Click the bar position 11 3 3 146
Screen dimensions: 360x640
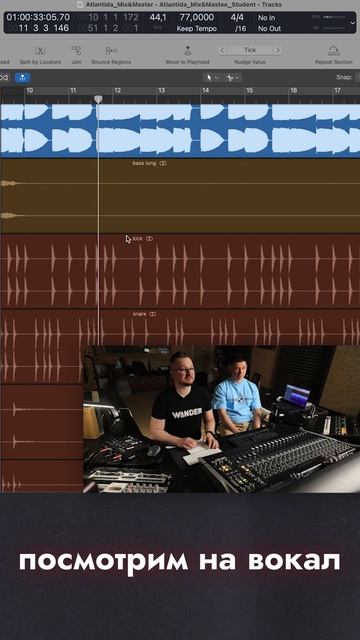43,29
